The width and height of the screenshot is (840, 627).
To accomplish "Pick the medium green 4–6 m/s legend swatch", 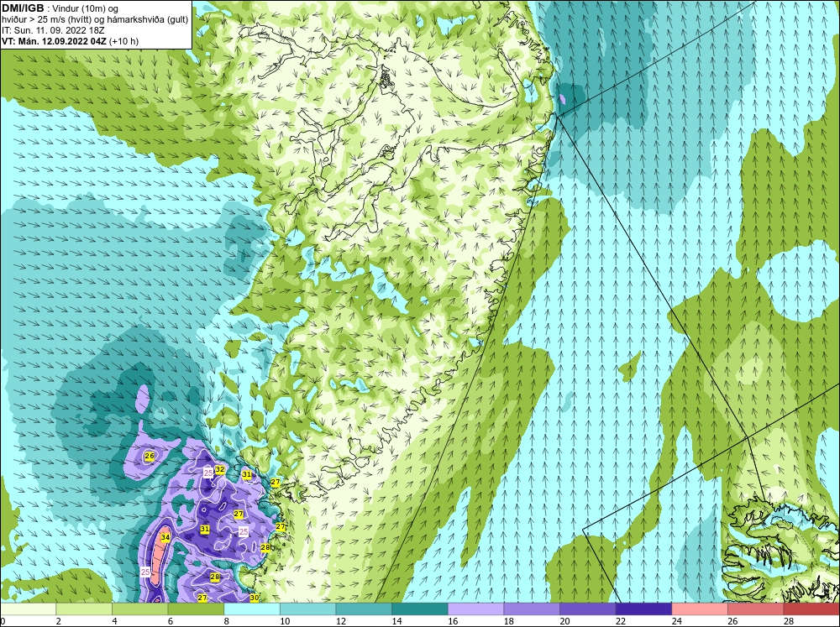I will coord(139,609).
